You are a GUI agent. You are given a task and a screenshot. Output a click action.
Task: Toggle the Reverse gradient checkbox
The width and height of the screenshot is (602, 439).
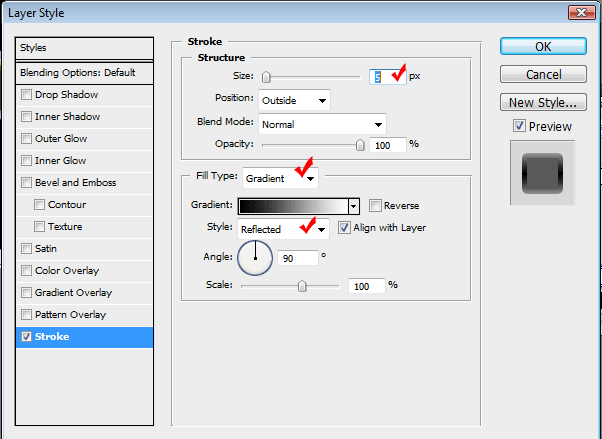(375, 205)
